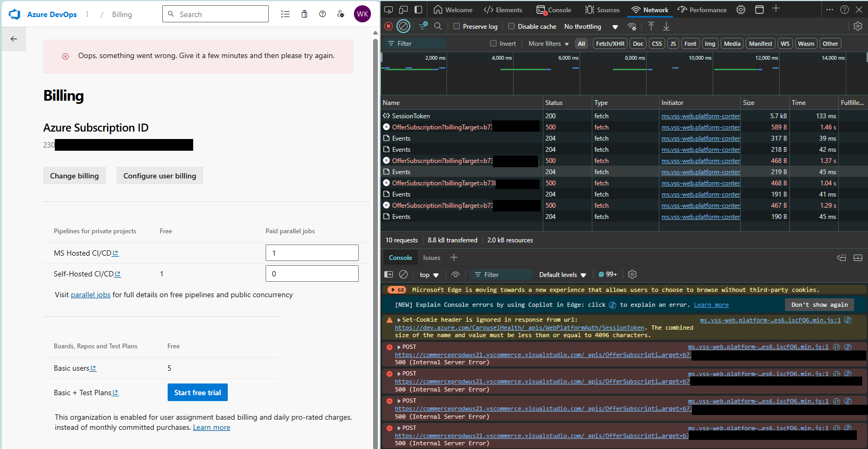
Task: Select the SessionToken request row
Action: 623,116
